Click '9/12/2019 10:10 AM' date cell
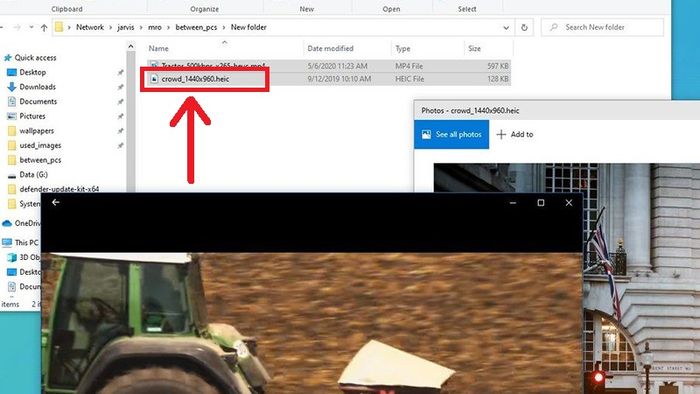700x394 pixels. [x=339, y=79]
